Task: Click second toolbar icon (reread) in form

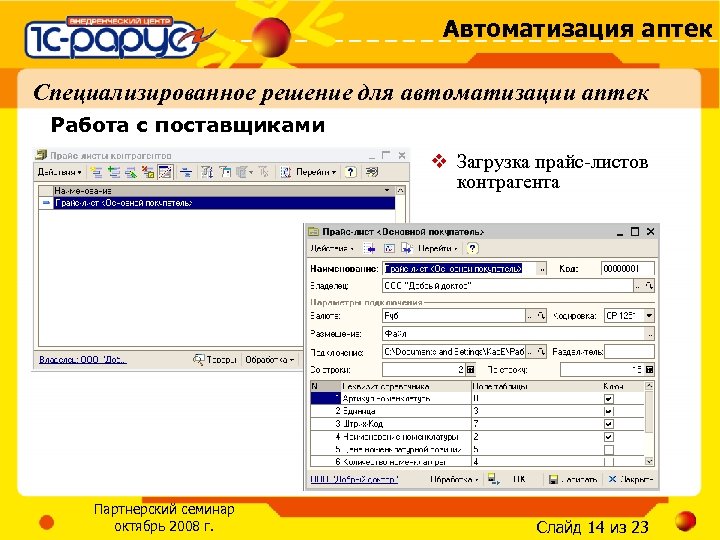Action: (389, 248)
